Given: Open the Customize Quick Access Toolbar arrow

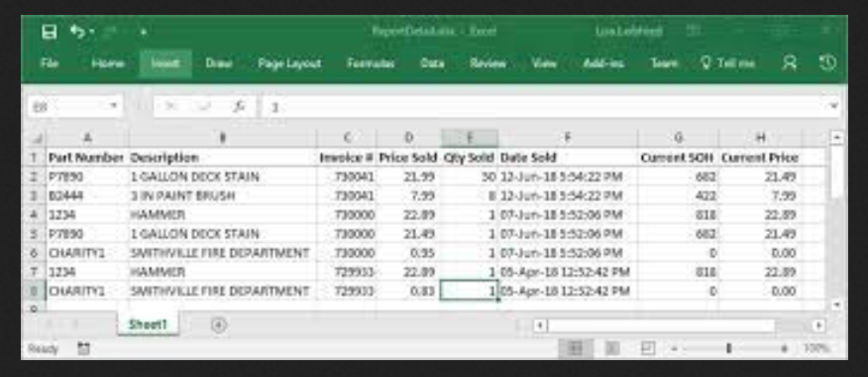Looking at the screenshot, I should point(143,32).
